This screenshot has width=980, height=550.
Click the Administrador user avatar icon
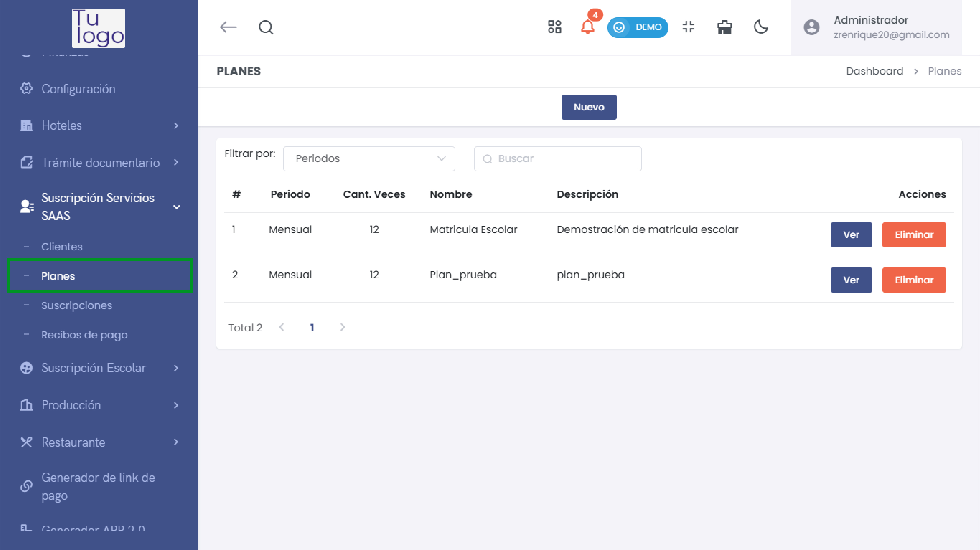click(811, 27)
